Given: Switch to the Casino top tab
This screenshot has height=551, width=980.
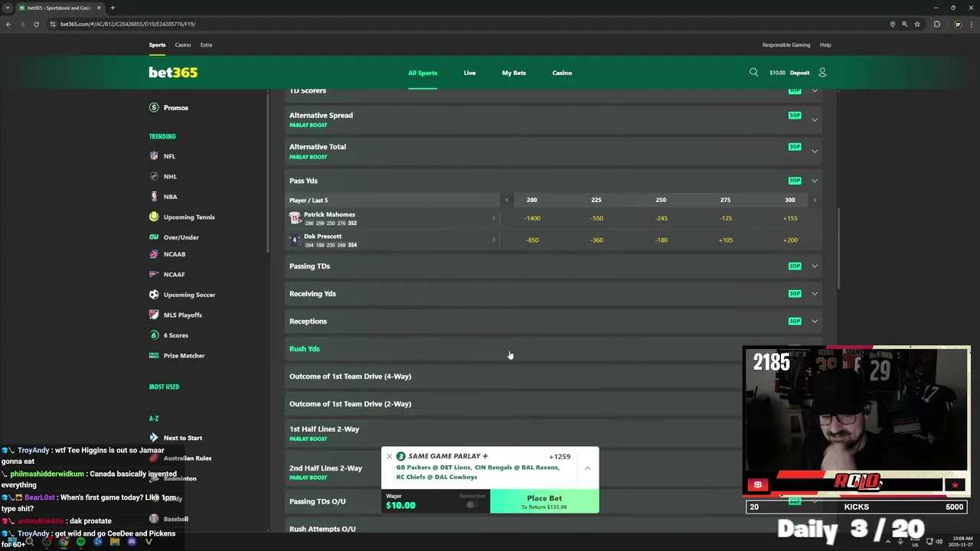Looking at the screenshot, I should pos(182,45).
